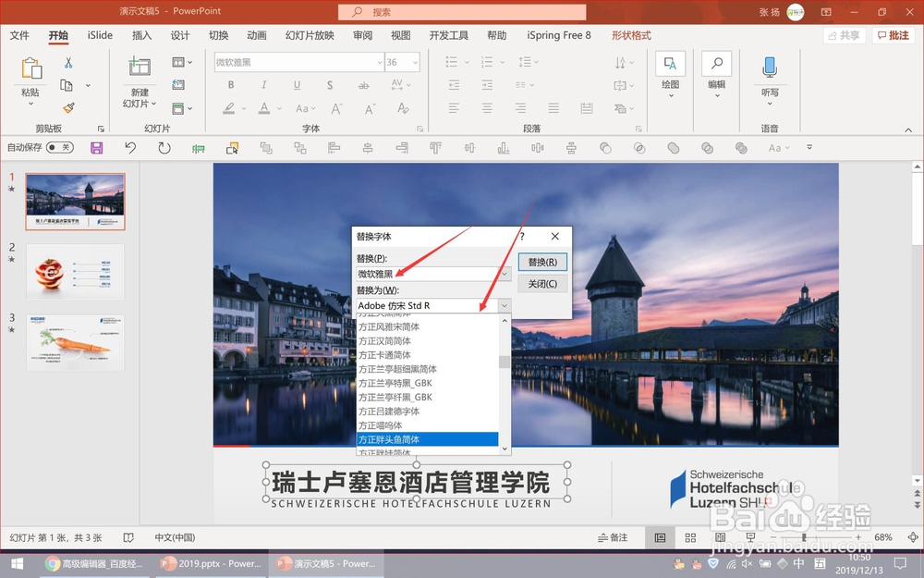Apply strikethrough formatting
Screen dimensions: 924x578
tap(363, 85)
